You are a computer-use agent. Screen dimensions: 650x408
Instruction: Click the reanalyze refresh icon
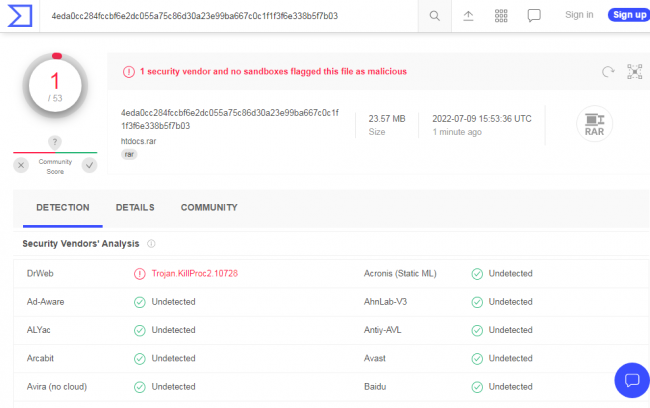pos(608,72)
